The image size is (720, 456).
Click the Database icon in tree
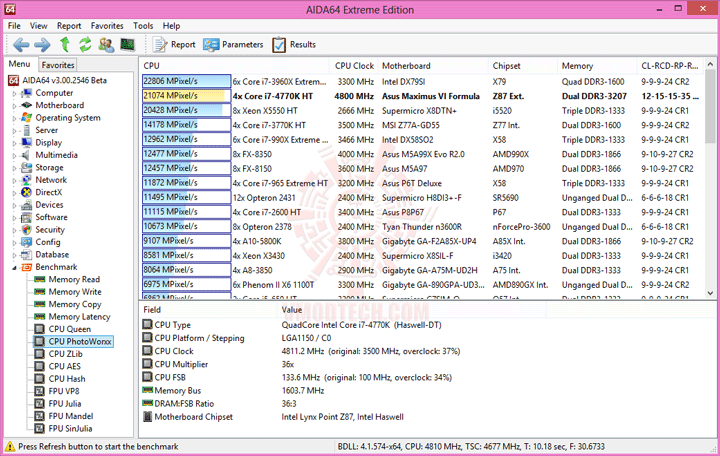tap(27, 254)
